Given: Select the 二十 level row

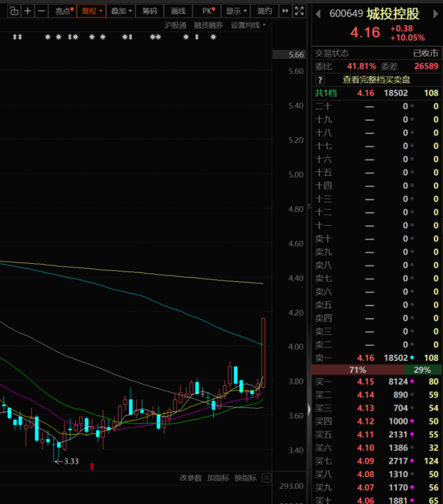Looking at the screenshot, I should pos(376,107).
